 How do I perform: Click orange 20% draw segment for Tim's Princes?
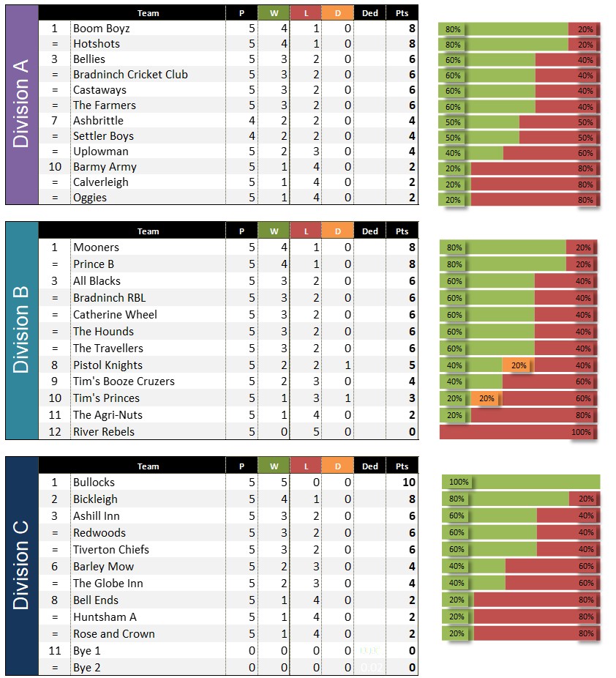tap(486, 399)
